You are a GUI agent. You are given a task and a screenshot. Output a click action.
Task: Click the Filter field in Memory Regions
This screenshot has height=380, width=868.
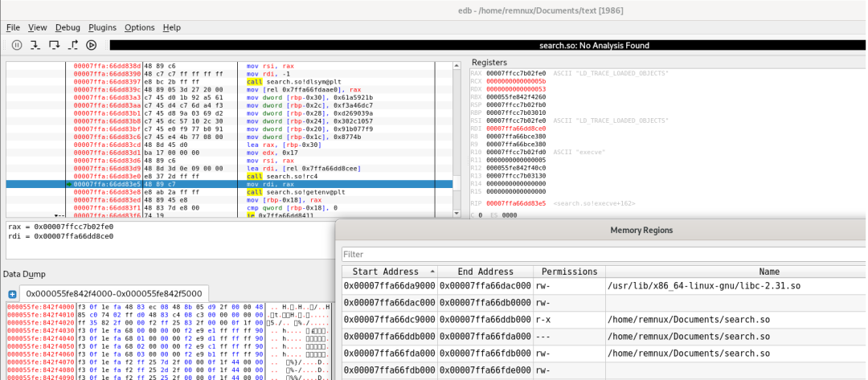click(x=603, y=255)
